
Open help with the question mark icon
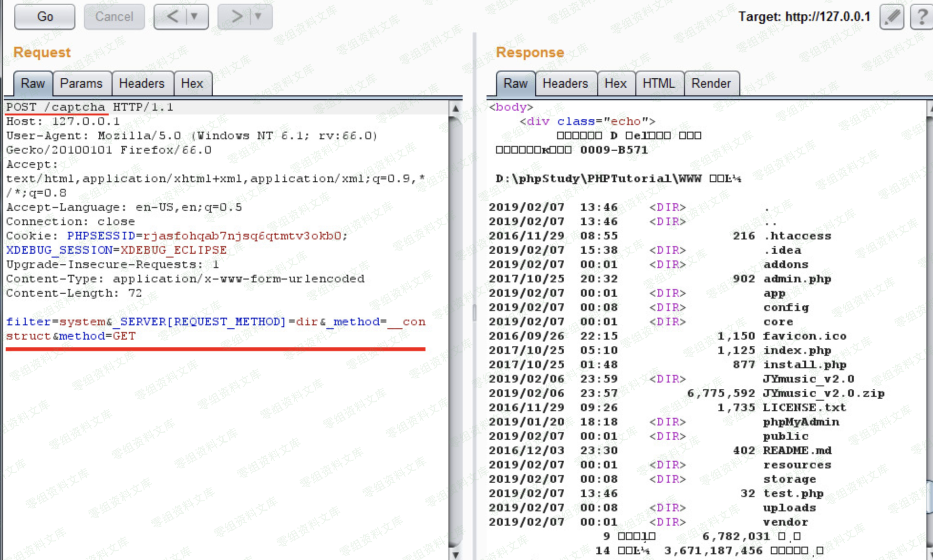[922, 17]
